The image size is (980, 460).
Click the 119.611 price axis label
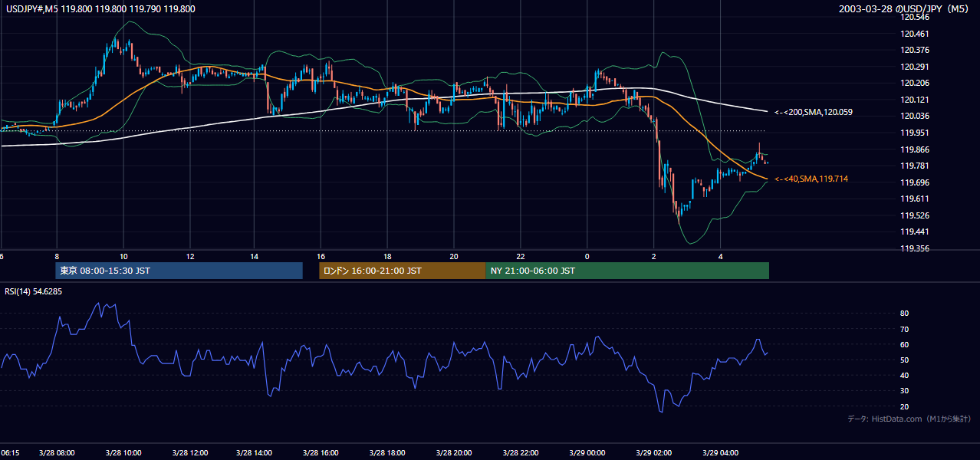(x=914, y=199)
